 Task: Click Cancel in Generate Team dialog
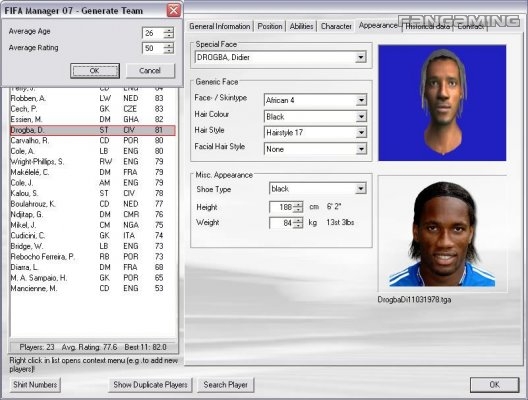click(x=150, y=71)
